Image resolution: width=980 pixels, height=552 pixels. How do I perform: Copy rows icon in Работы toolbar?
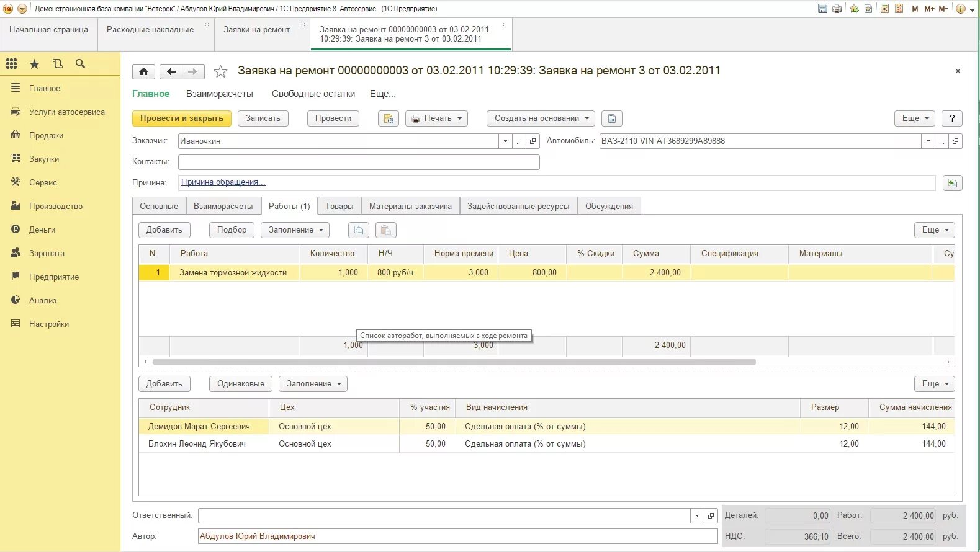point(359,230)
